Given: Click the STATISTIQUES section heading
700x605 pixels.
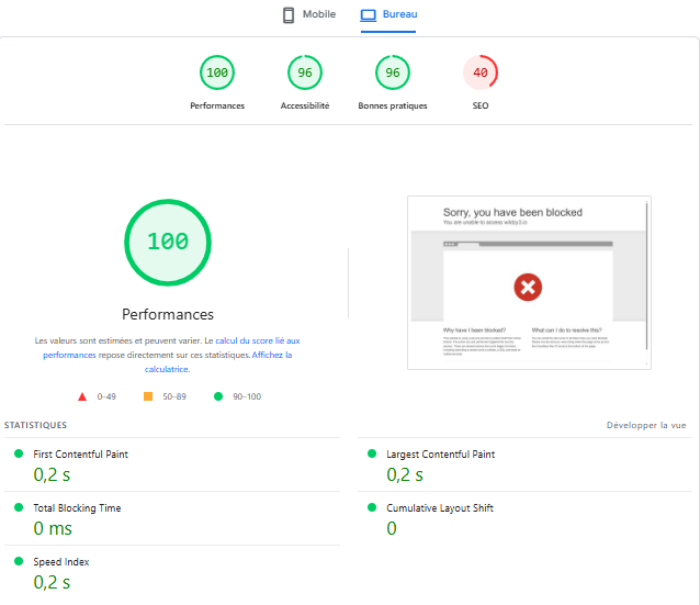Looking at the screenshot, I should tap(36, 425).
